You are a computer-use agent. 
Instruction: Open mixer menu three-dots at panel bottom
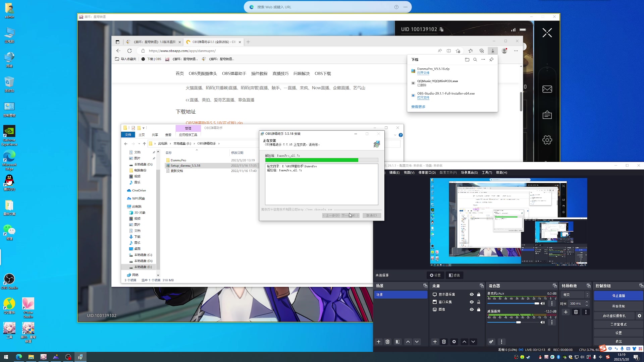[x=501, y=342]
